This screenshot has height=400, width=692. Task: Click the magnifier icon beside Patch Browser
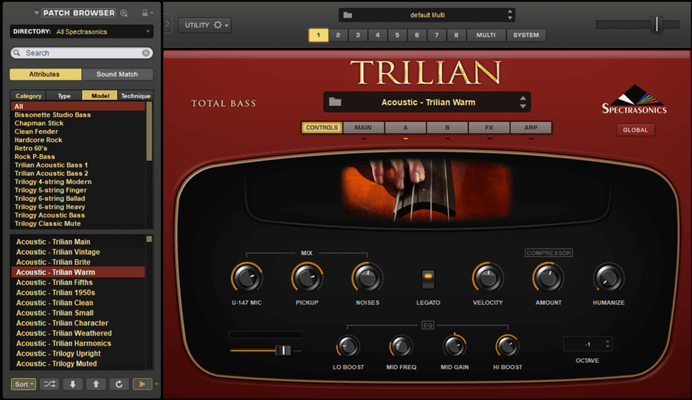click(124, 13)
